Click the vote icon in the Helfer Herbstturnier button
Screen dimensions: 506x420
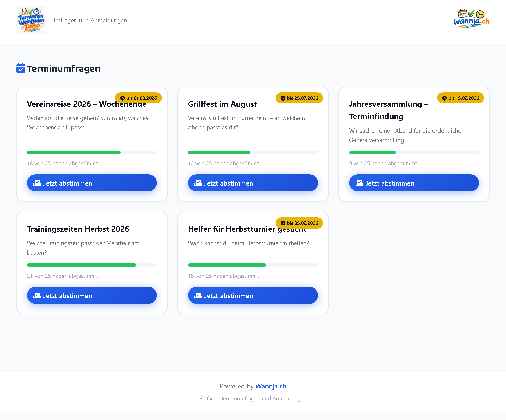[198, 295]
